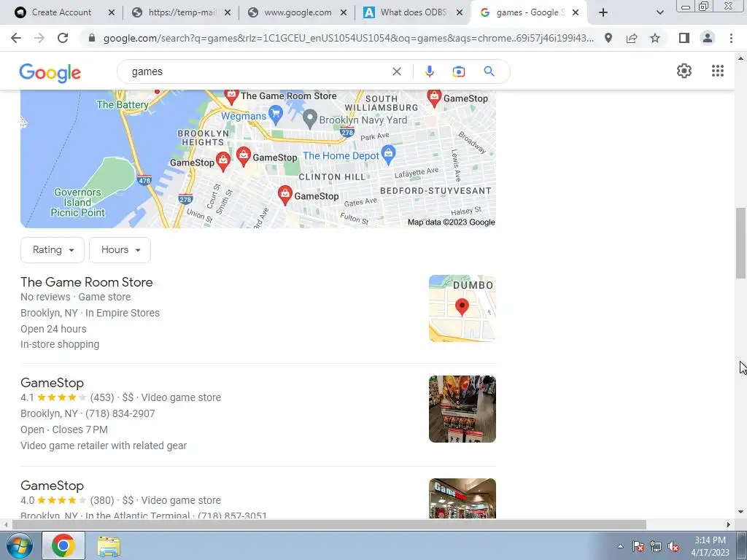
Task: Bookmark this page with the star
Action: (655, 38)
